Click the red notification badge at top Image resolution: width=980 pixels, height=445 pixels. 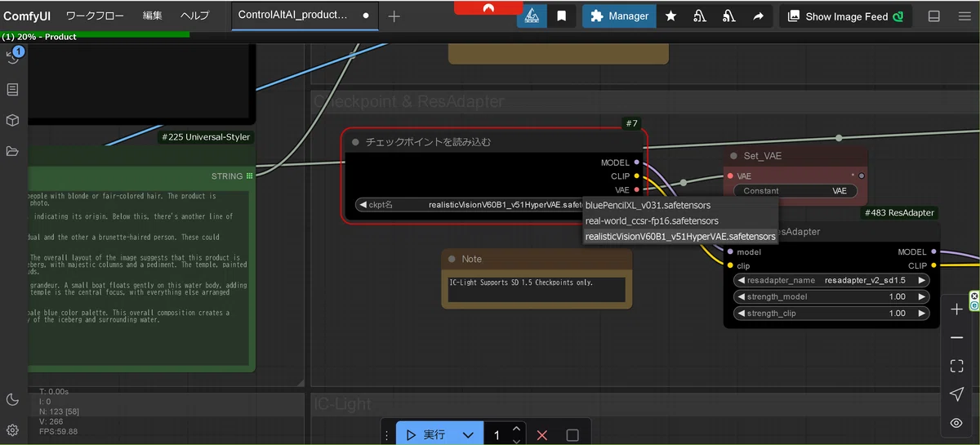(488, 7)
